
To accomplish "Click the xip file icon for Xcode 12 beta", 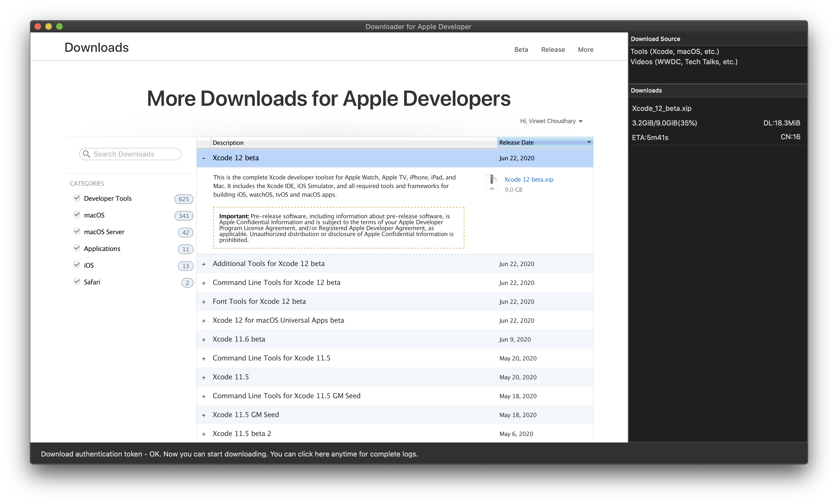I will (x=491, y=182).
